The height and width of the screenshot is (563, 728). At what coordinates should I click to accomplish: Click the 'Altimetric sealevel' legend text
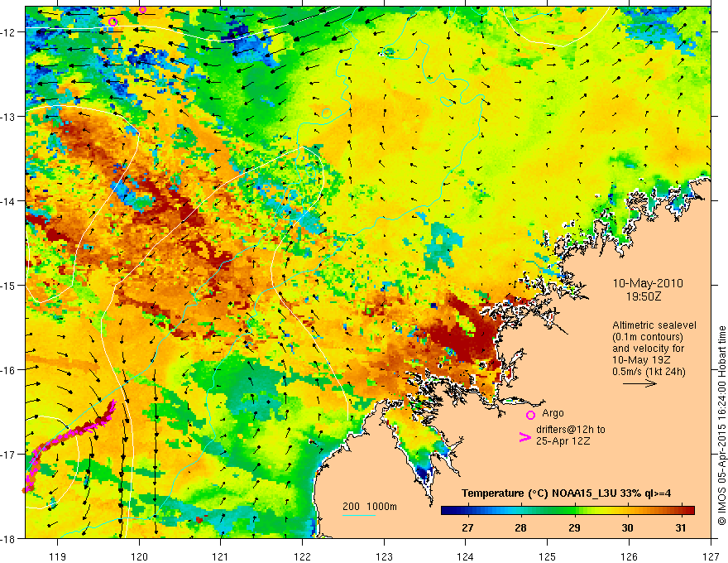pyautogui.click(x=654, y=325)
